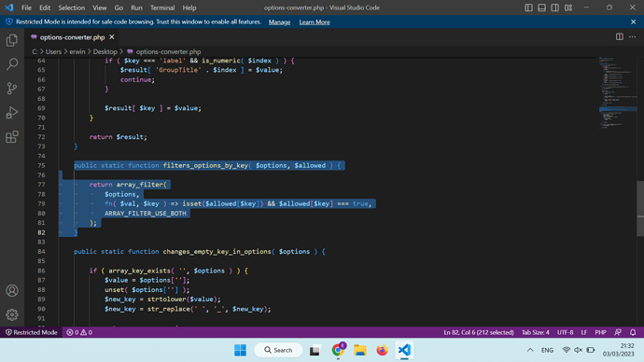Open the Run menu
Viewport: 644px width, 362px height.
(x=136, y=7)
